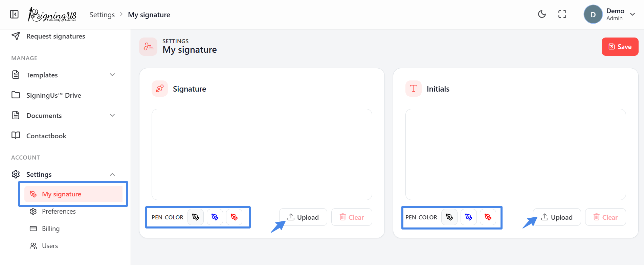Save the signature settings
644x265 pixels.
click(x=620, y=47)
